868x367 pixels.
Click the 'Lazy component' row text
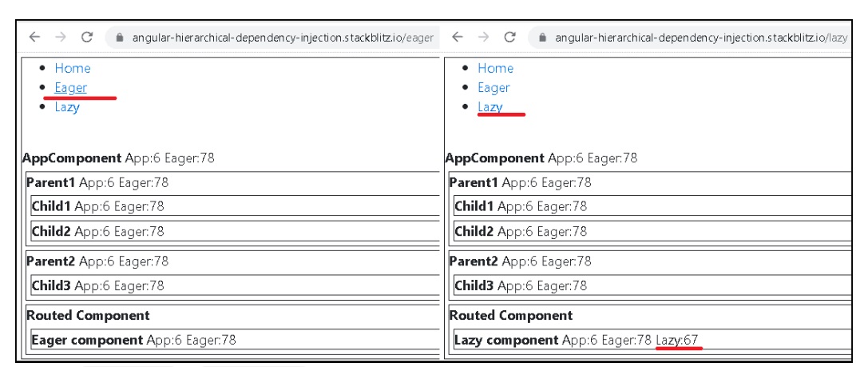pos(507,340)
